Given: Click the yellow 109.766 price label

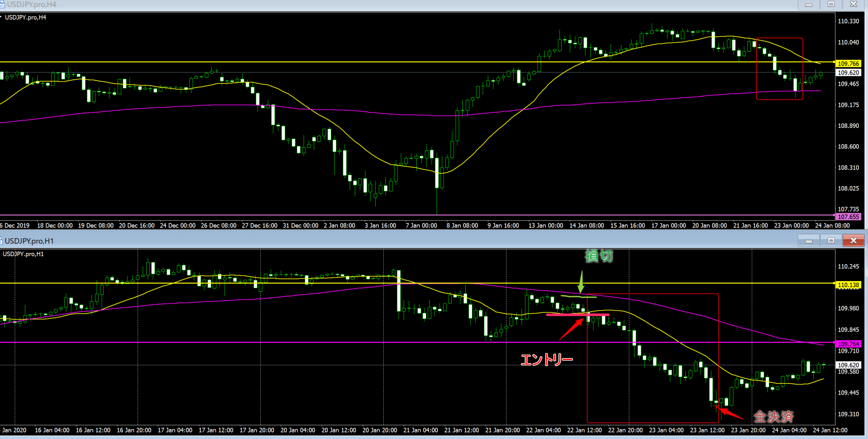Looking at the screenshot, I should coord(848,64).
